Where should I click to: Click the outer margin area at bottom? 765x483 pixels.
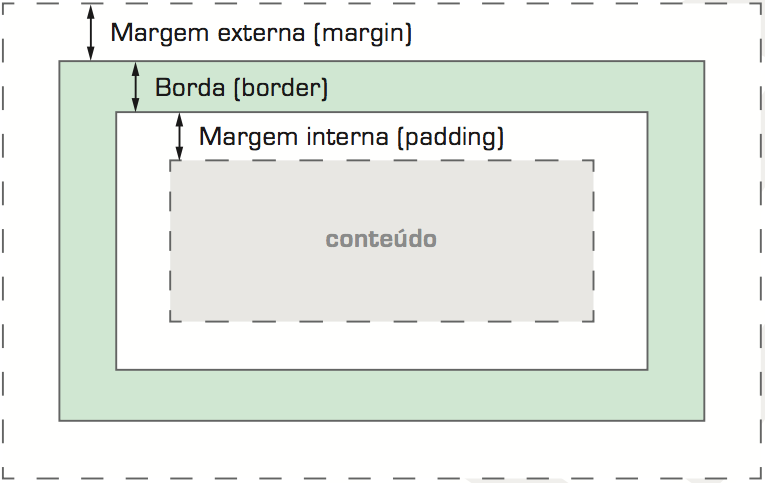pos(382,449)
